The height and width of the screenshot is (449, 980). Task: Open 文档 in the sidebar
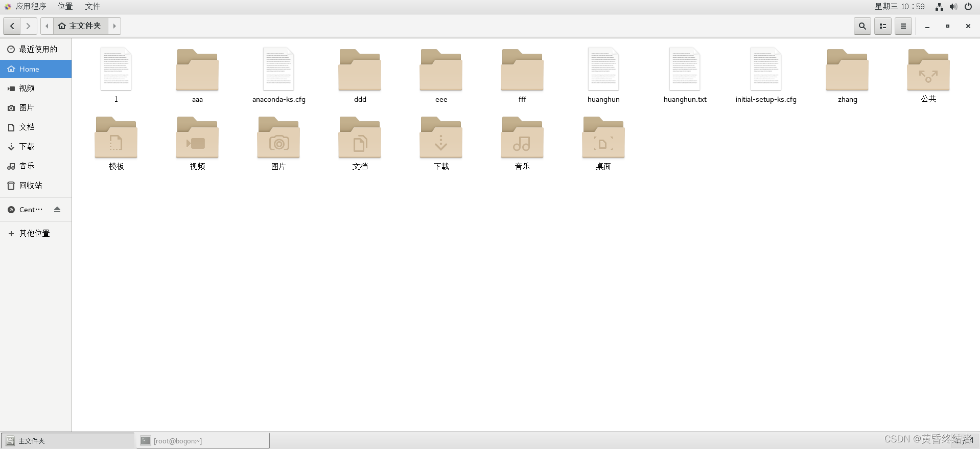[36, 127]
